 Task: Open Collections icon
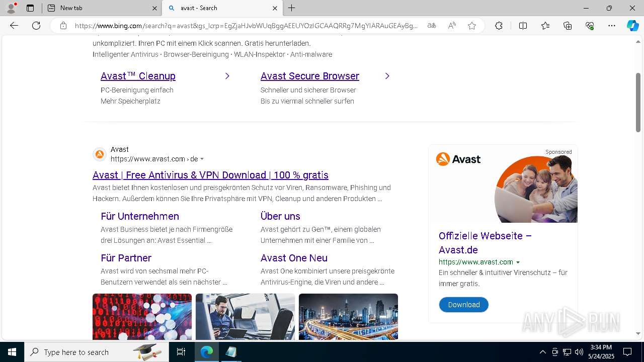click(x=568, y=26)
